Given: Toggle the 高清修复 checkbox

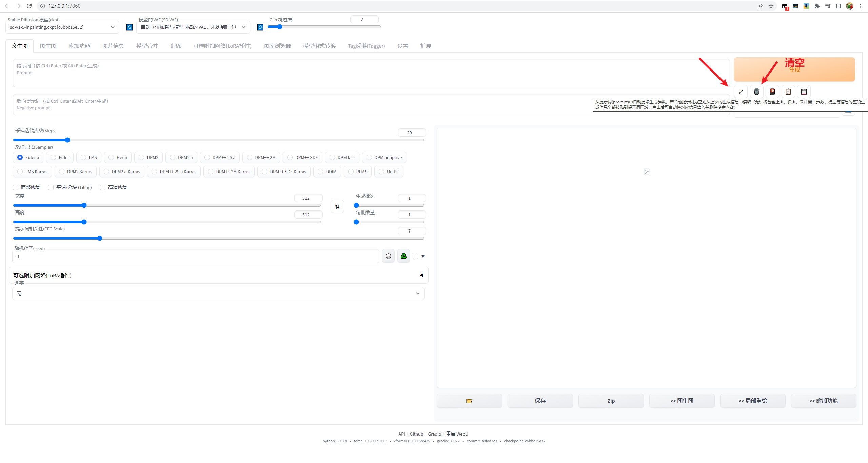Looking at the screenshot, I should click(x=103, y=187).
